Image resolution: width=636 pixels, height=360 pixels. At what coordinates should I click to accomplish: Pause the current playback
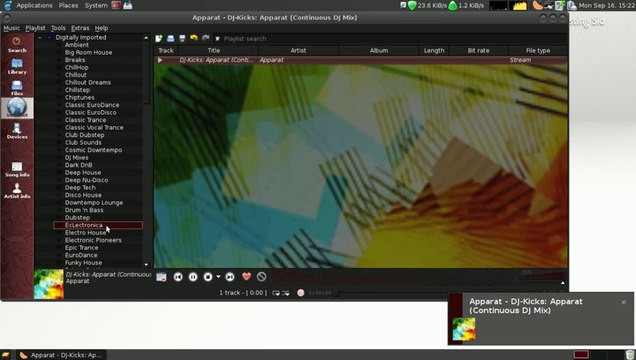point(193,277)
